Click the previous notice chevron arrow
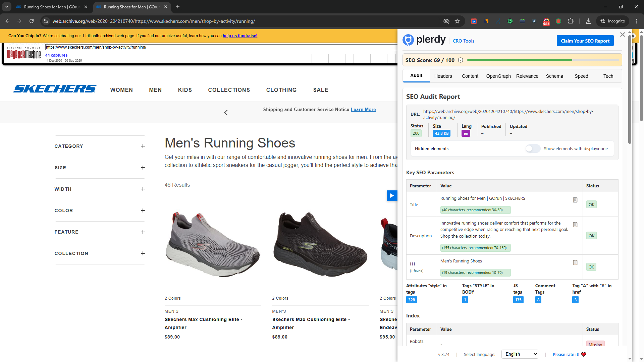The height and width of the screenshot is (362, 644). [x=226, y=113]
